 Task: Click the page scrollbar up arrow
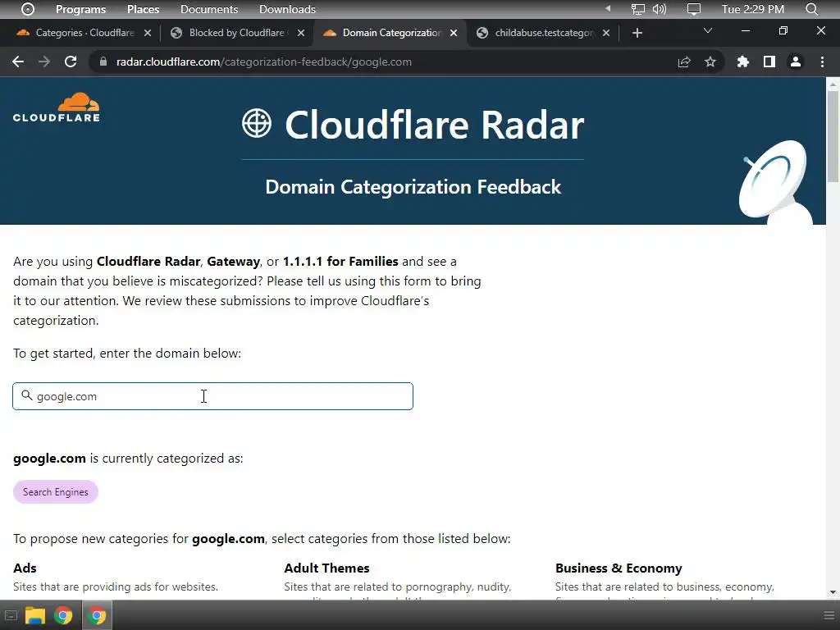tap(833, 84)
